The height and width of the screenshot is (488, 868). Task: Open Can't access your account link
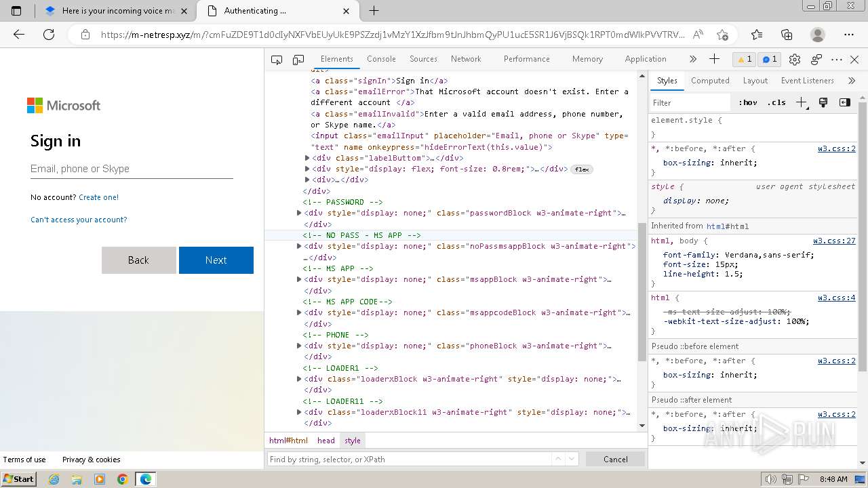(79, 220)
